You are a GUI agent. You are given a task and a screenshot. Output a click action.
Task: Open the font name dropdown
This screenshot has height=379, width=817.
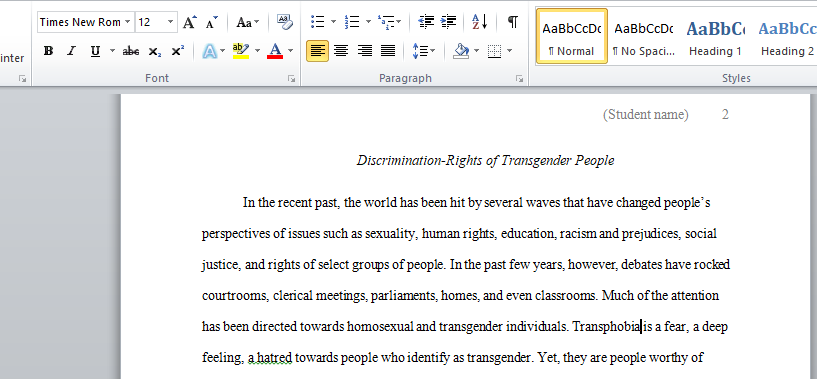[x=128, y=22]
